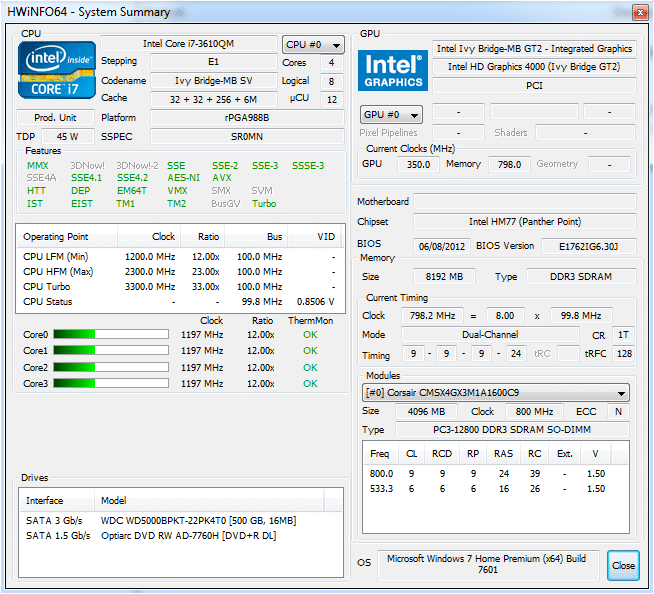Click the µCU value 12 field
The width and height of the screenshot is (654, 594).
pos(332,100)
